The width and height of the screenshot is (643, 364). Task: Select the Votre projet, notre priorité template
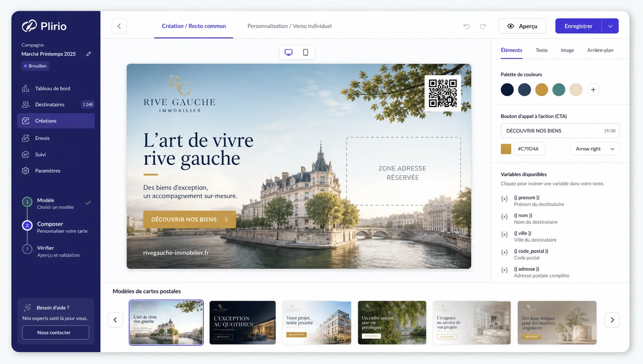pyautogui.click(x=317, y=323)
